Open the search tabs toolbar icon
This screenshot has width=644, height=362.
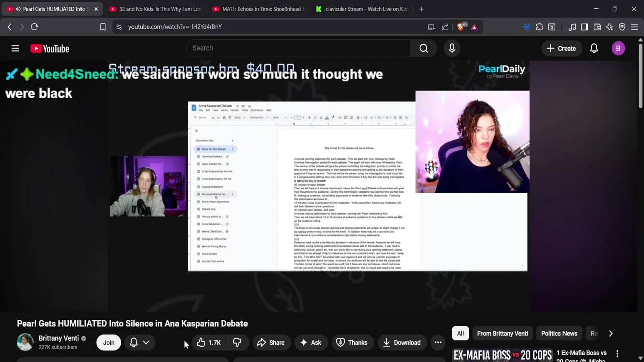coord(552,27)
